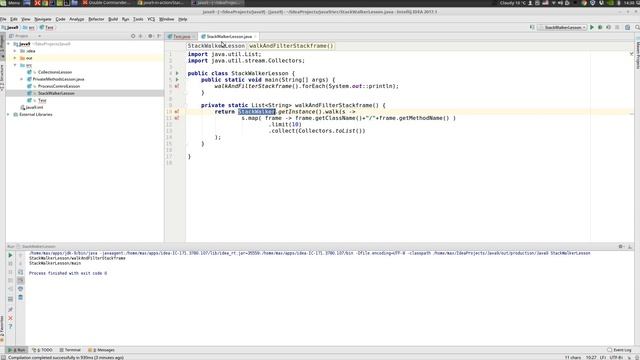This screenshot has height=360, width=640.
Task: Open the Build menu
Action: [x=113, y=19]
